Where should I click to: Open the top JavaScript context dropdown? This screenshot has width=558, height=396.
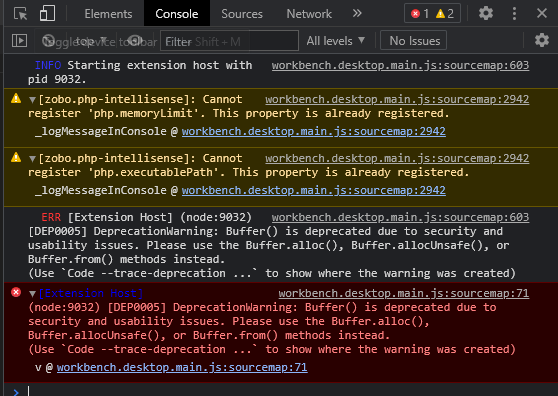(90, 41)
